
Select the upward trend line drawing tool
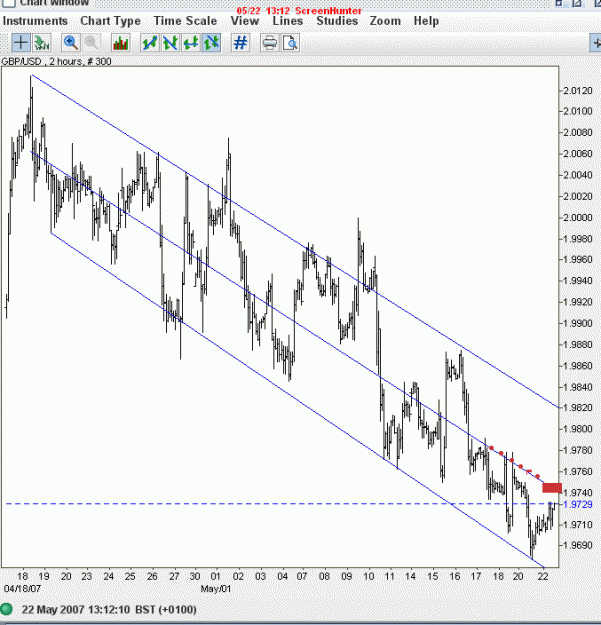coord(150,43)
